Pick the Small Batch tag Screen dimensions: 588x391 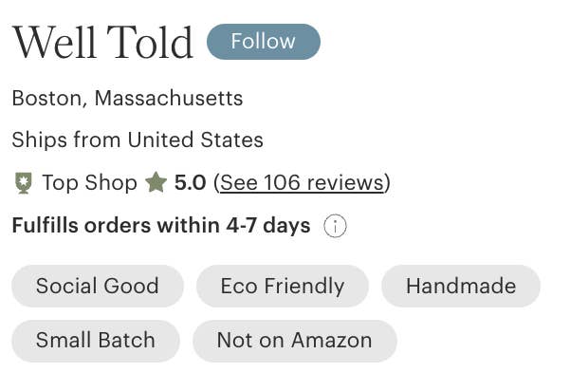pyautogui.click(x=95, y=341)
